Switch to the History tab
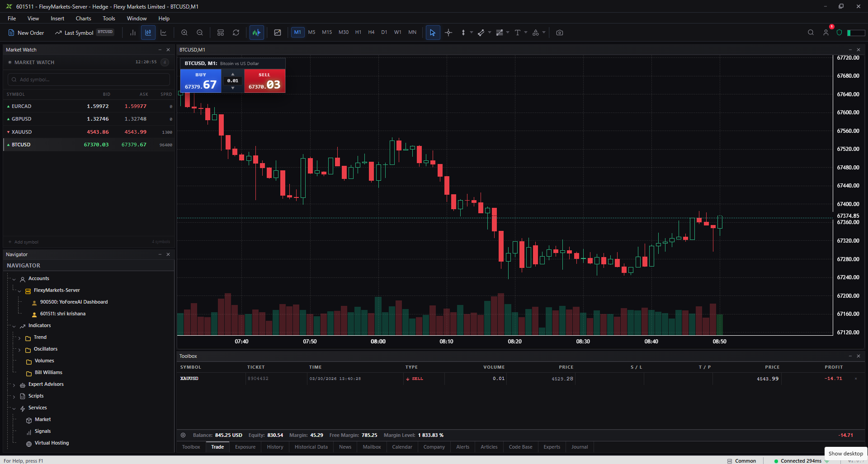 pos(275,447)
